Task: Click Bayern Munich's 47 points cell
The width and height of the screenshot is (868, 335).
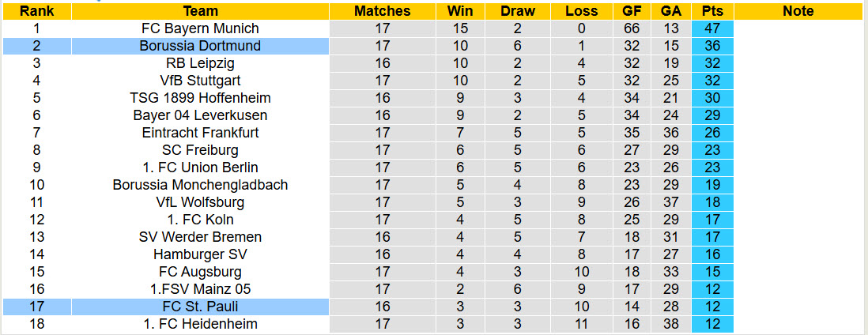Action: point(712,28)
